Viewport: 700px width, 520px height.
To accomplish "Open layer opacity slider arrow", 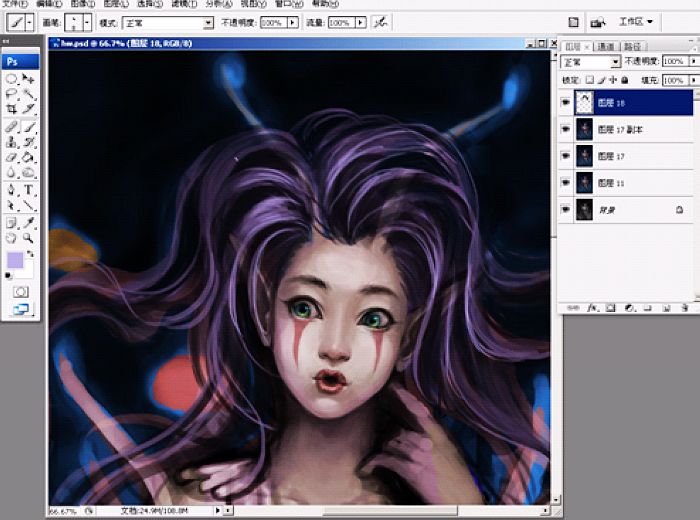I will [694, 61].
